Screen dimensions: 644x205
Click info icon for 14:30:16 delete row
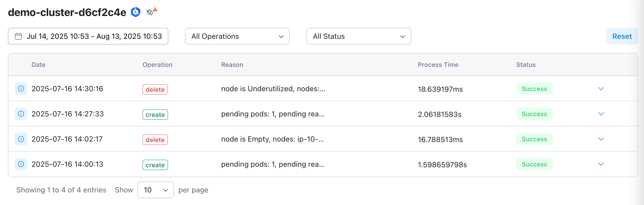[x=21, y=89]
